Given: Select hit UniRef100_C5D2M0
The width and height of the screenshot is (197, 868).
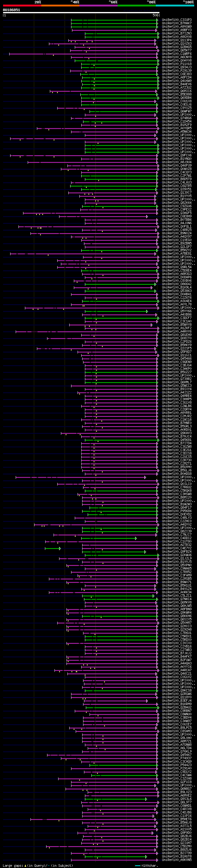Looking at the screenshot, I should [x=176, y=846].
